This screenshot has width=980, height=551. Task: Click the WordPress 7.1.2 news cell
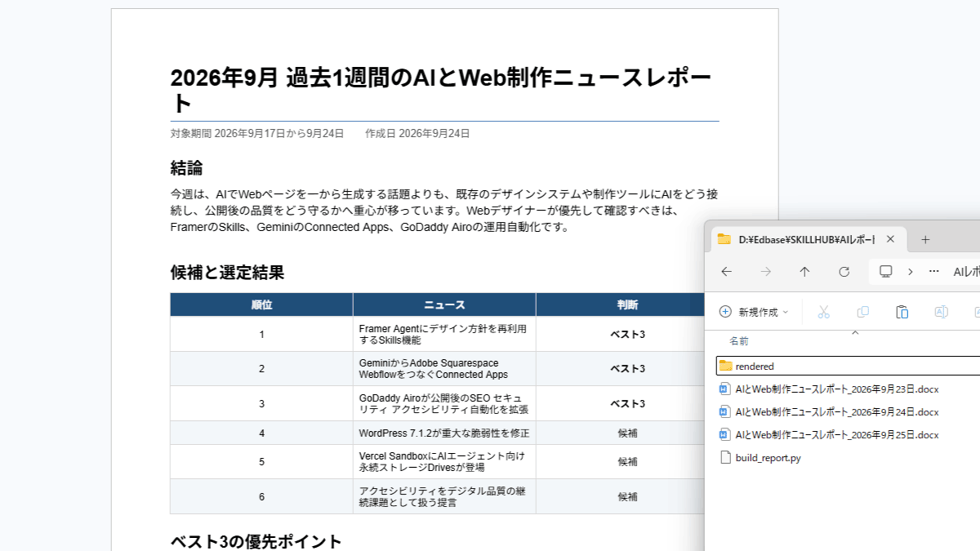point(444,433)
